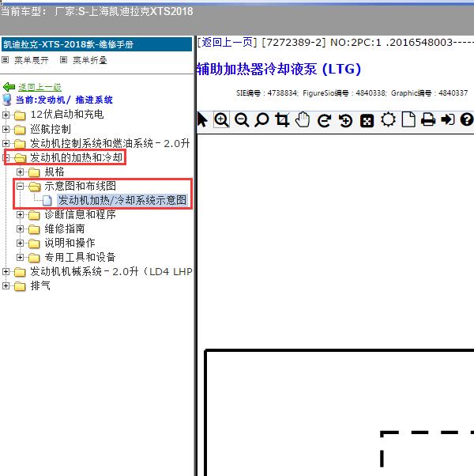
Task: Select the 诊断信息和程序 folder label
Action: 81,214
